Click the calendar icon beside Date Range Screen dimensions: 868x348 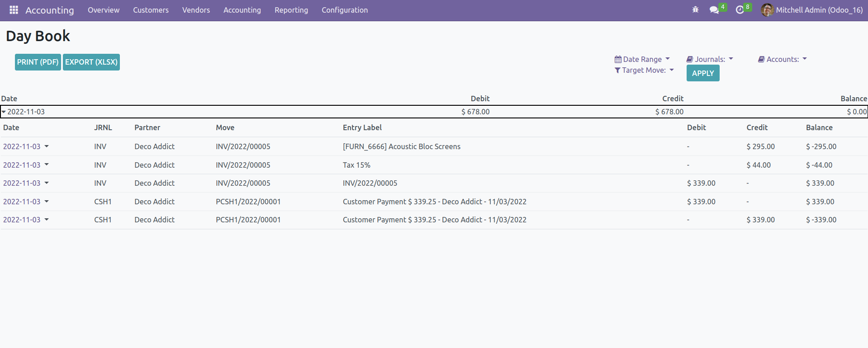[x=618, y=59]
